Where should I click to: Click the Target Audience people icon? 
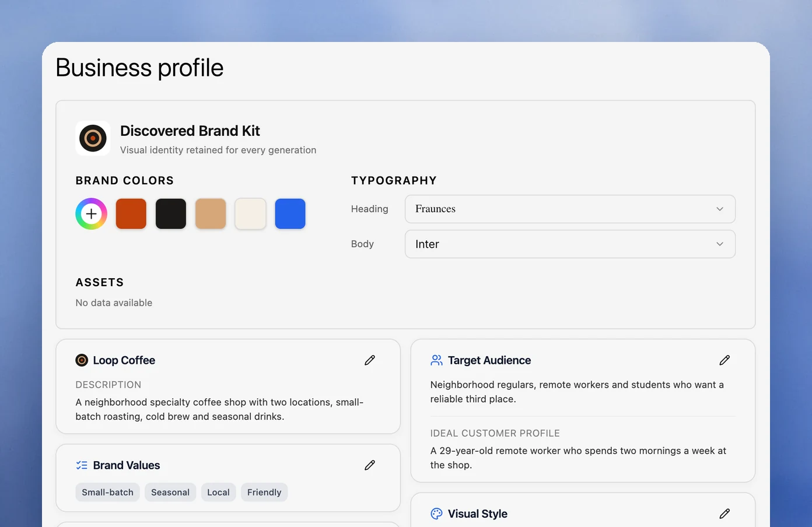(x=436, y=360)
